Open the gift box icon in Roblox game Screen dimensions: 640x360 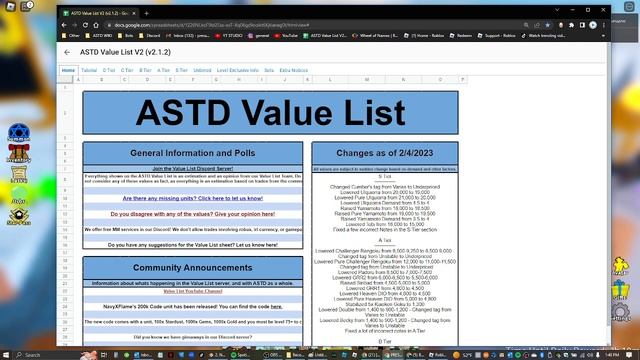620,290
